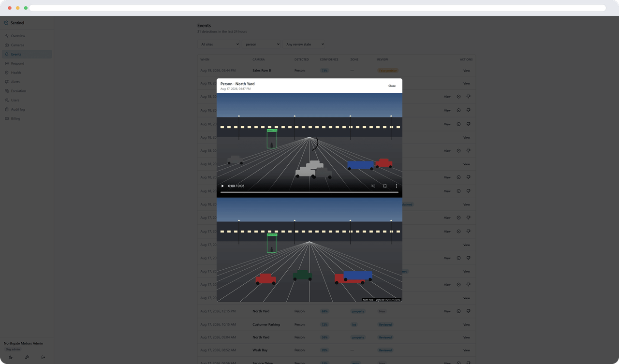The height and width of the screenshot is (364, 619).
Task: Click the '31 detections in the last 24 hours' text
Action: click(x=222, y=31)
